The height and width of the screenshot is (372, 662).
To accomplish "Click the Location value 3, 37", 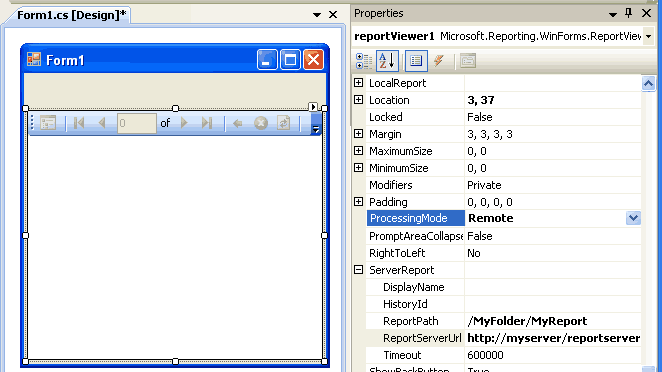I will [480, 100].
